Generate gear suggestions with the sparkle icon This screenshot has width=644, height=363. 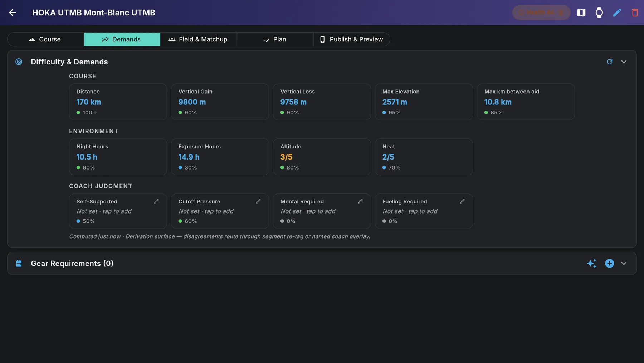(592, 264)
